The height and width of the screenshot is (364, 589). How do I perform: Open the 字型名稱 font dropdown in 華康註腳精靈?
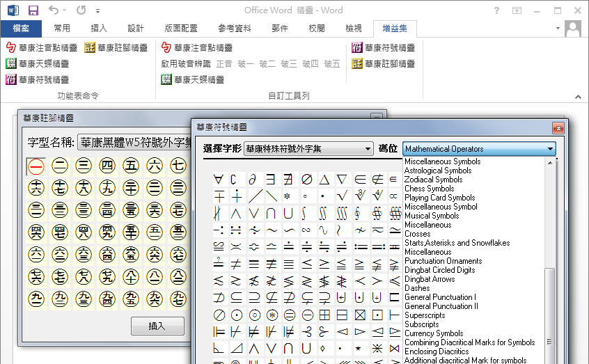pyautogui.click(x=135, y=143)
